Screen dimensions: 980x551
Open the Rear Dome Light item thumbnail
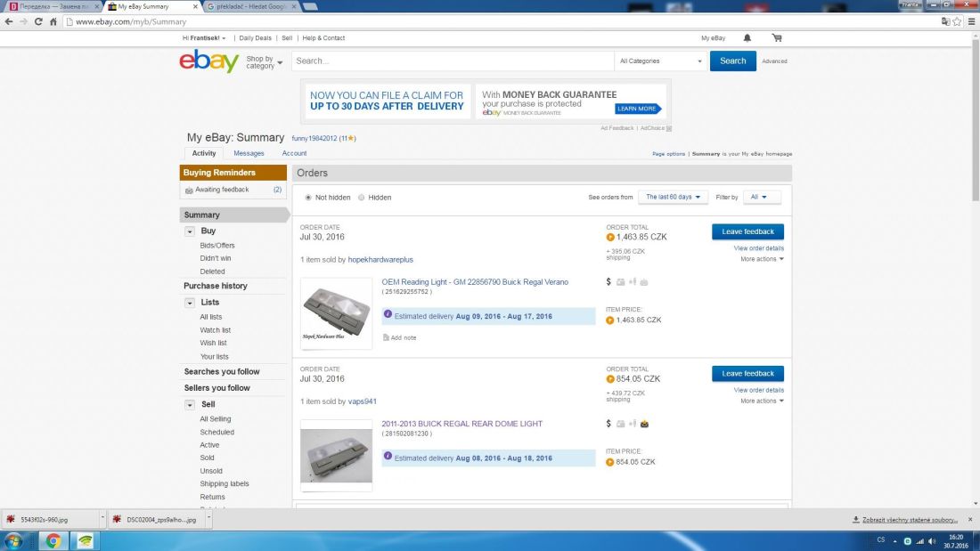coord(336,456)
